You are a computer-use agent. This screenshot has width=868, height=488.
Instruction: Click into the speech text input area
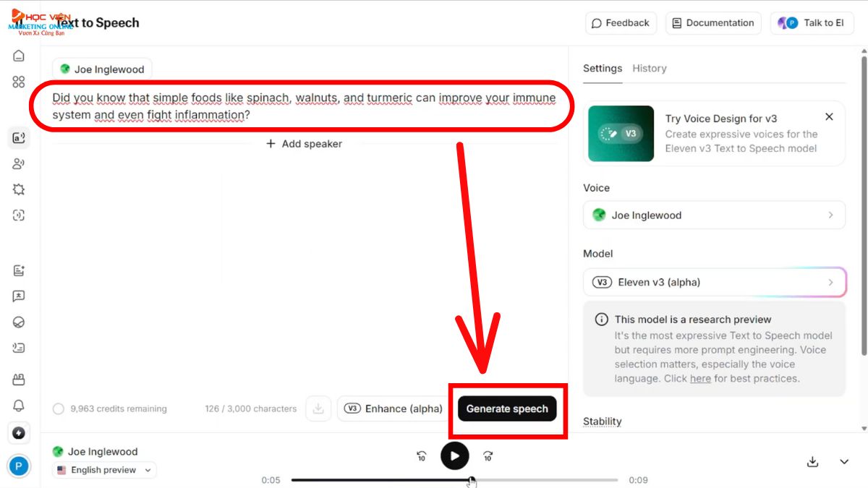click(x=304, y=106)
